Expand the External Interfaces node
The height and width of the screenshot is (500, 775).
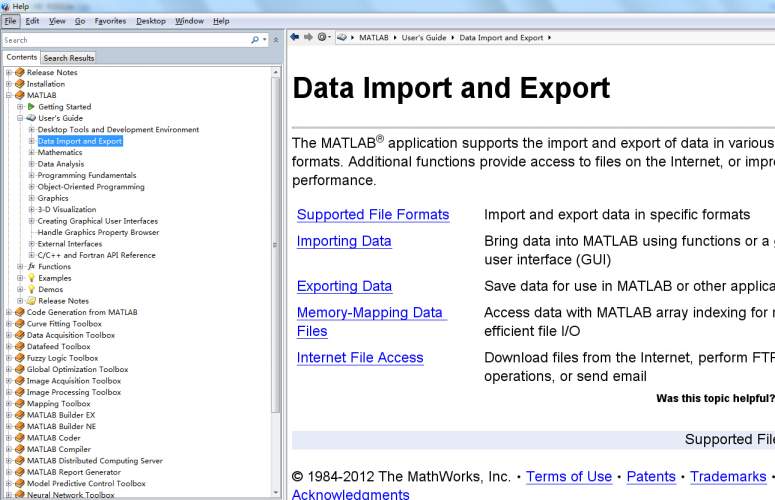(31, 244)
